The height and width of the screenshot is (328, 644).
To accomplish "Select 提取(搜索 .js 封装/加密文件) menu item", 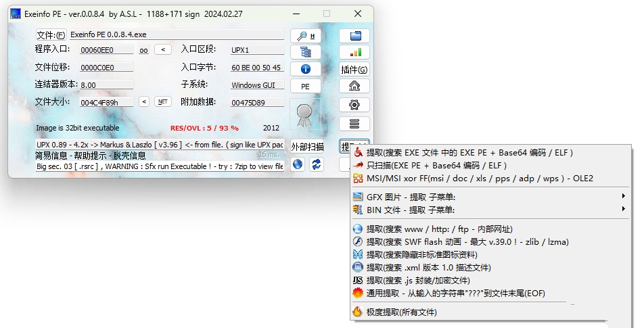I will 490,281.
